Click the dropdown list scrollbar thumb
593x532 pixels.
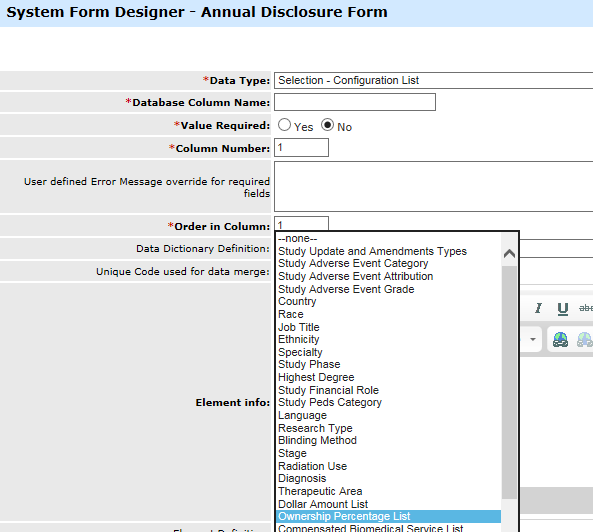(509, 382)
